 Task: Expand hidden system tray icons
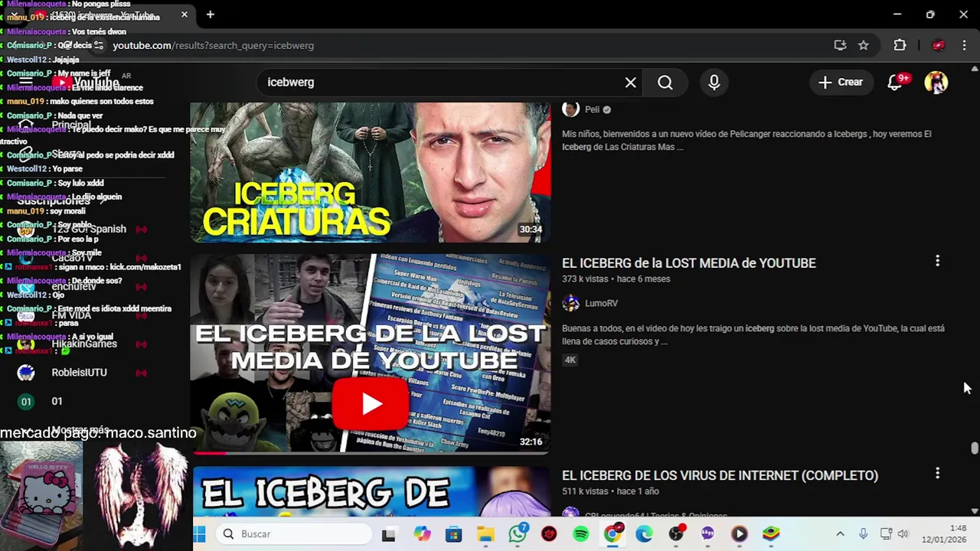[x=840, y=534]
